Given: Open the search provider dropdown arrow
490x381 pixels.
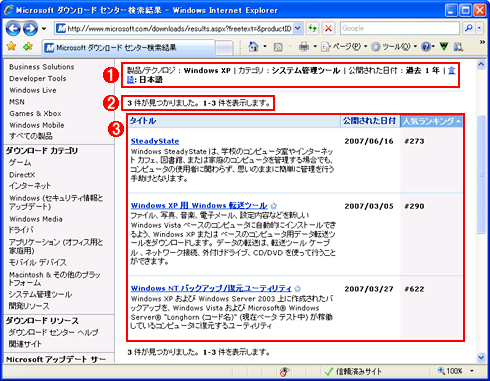Looking at the screenshot, I should pyautogui.click(x=479, y=28).
